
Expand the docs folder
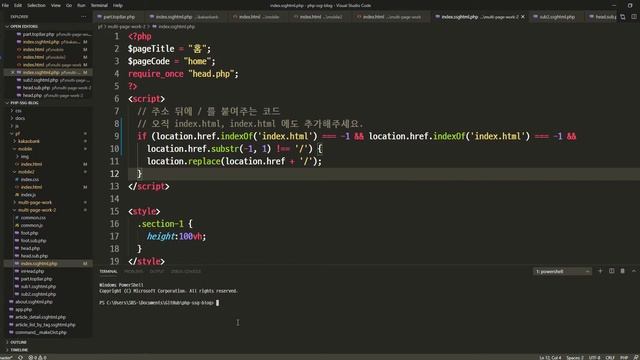pyautogui.click(x=20, y=118)
